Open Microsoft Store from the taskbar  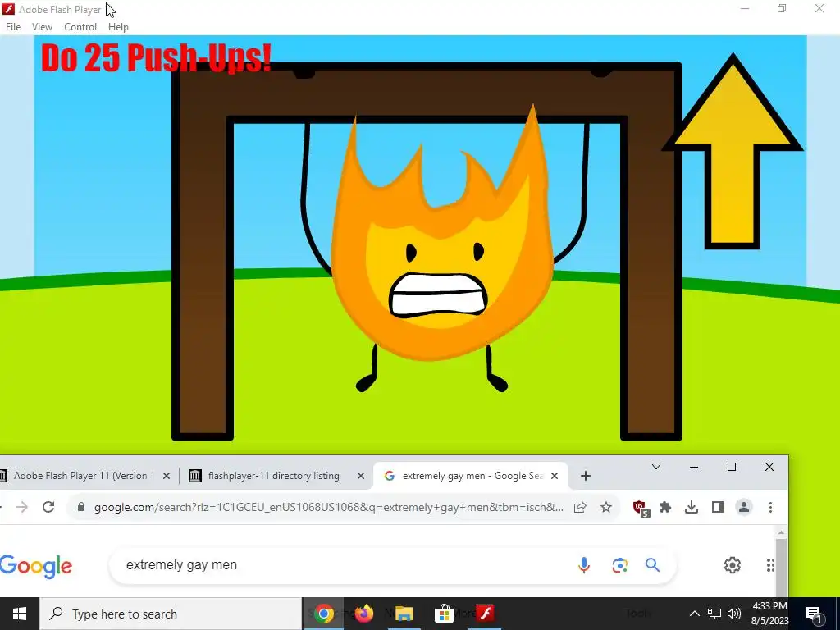coord(444,614)
